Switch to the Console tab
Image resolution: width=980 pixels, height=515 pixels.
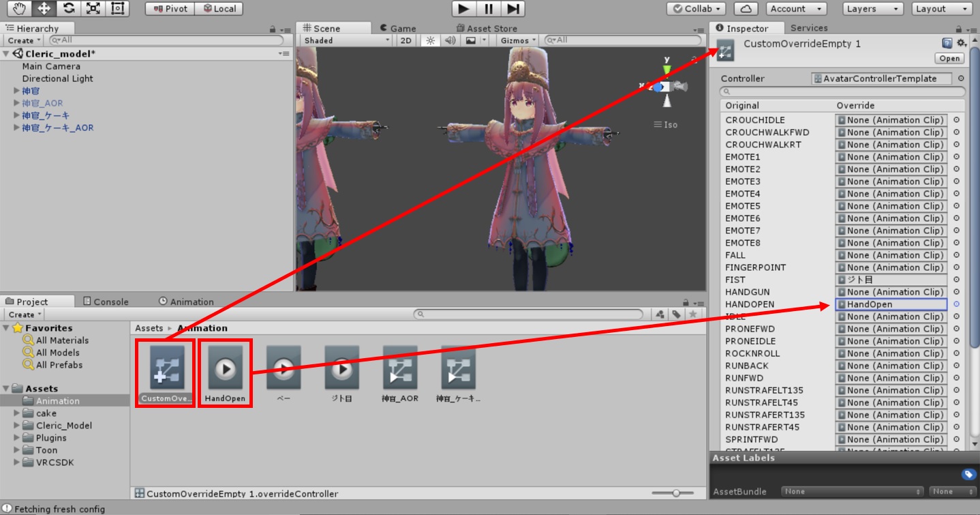(106, 301)
